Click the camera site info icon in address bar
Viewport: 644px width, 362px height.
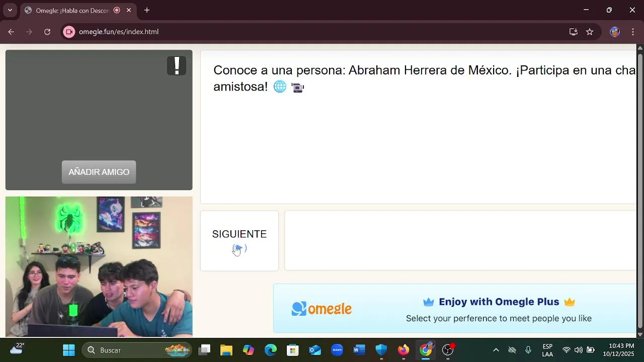[69, 32]
